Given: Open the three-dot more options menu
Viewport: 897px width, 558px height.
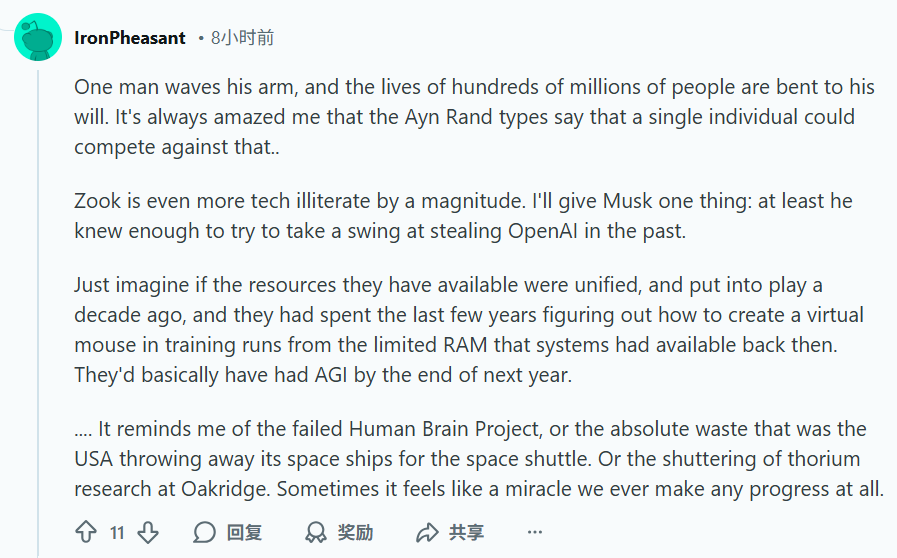Looking at the screenshot, I should pos(535,532).
